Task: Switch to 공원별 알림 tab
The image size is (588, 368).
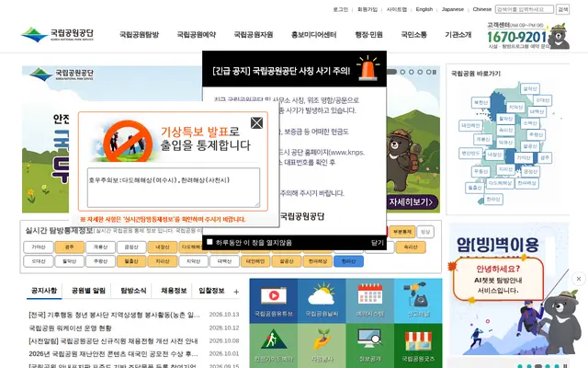Action: [88, 291]
